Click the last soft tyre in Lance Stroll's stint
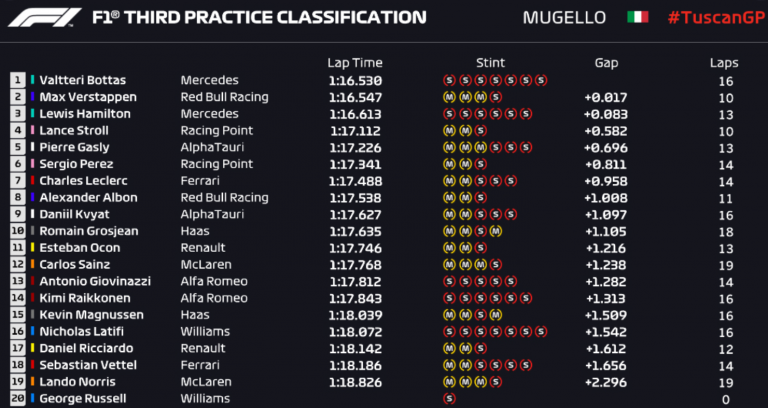This screenshot has height=408, width=768. 481,130
